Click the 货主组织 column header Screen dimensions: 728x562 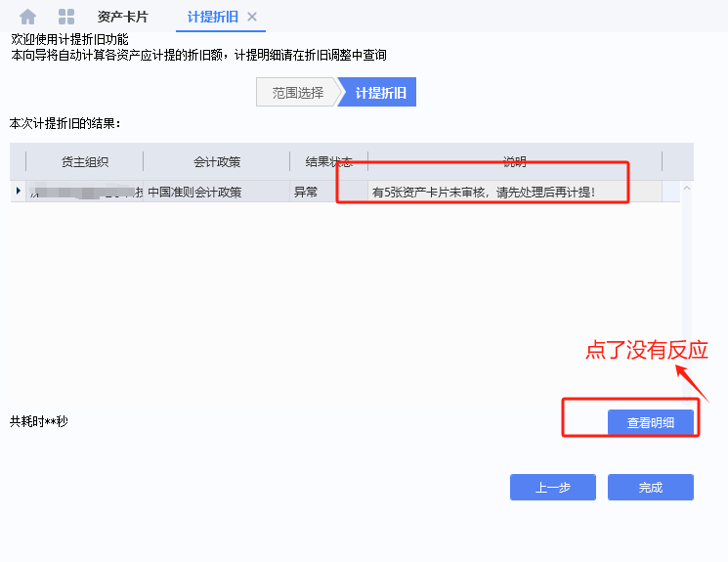[84, 161]
